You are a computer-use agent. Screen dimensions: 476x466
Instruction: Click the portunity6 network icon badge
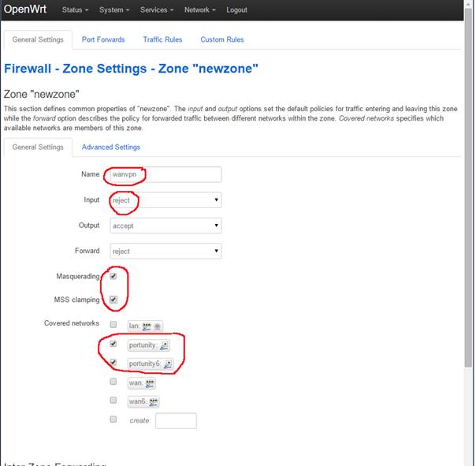click(167, 363)
